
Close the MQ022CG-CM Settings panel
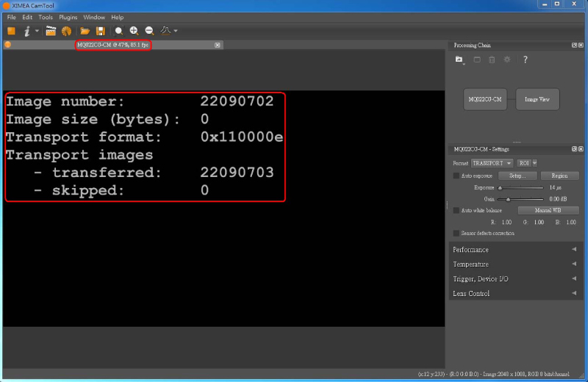581,149
